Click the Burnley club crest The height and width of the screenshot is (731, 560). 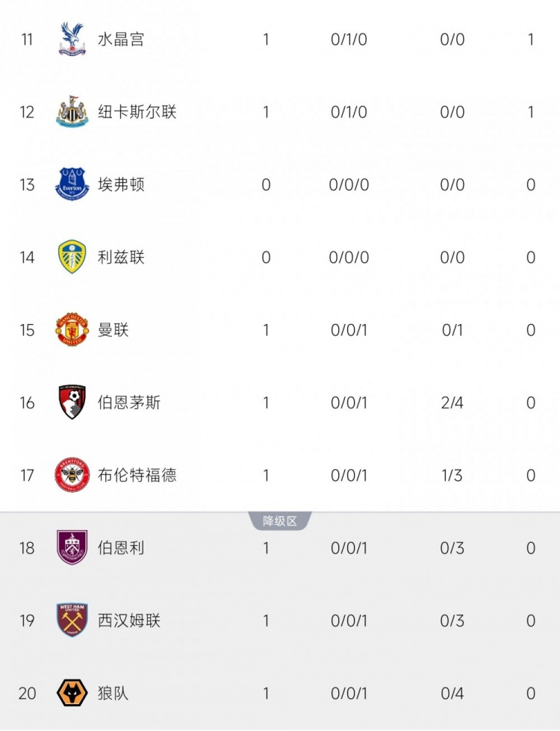click(x=72, y=547)
